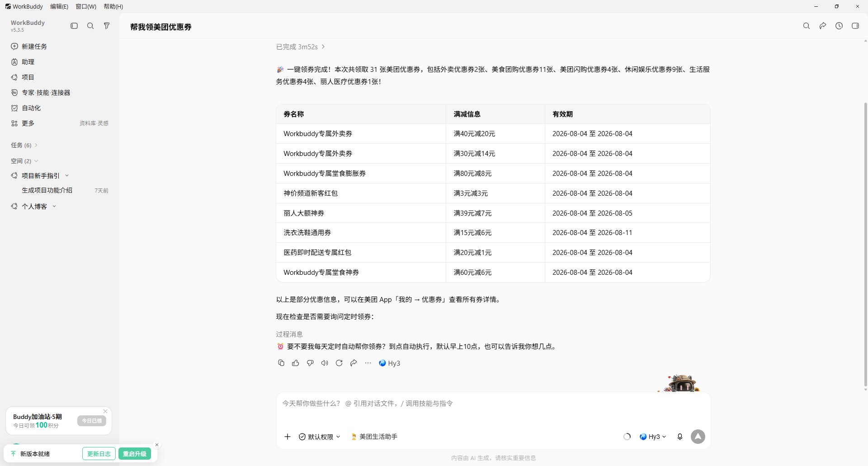
Task: Send the message with arrow button
Action: pyautogui.click(x=698, y=437)
